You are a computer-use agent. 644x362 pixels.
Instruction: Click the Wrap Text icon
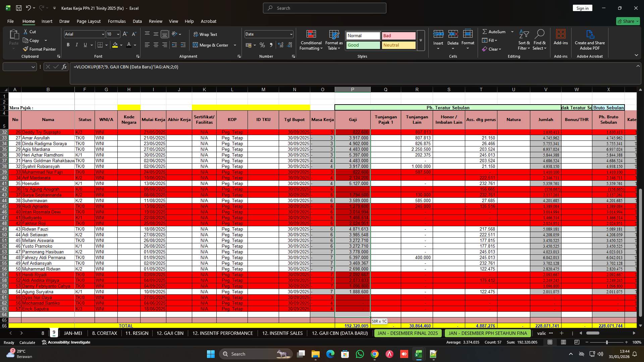click(x=206, y=34)
